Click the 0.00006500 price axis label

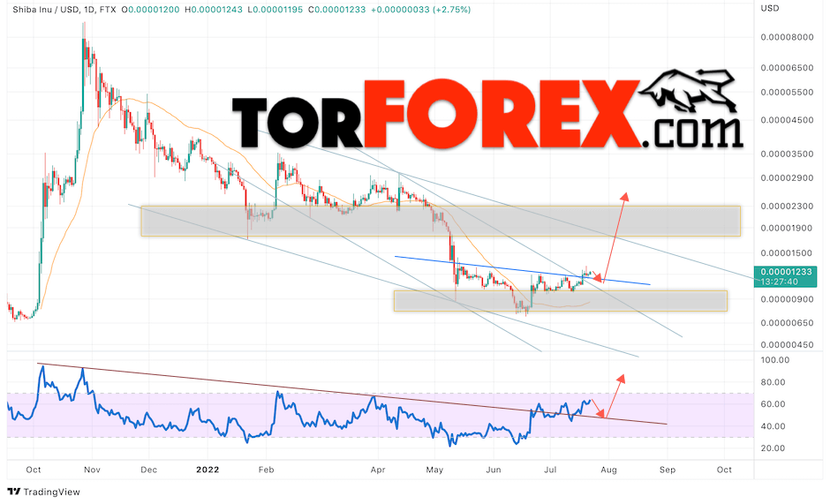tap(787, 68)
